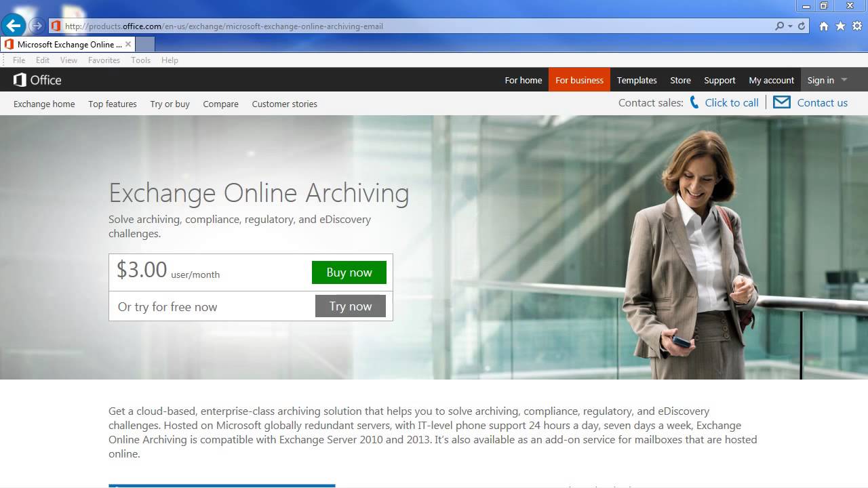868x488 pixels.
Task: Go to Exchange home
Action: pos(44,104)
